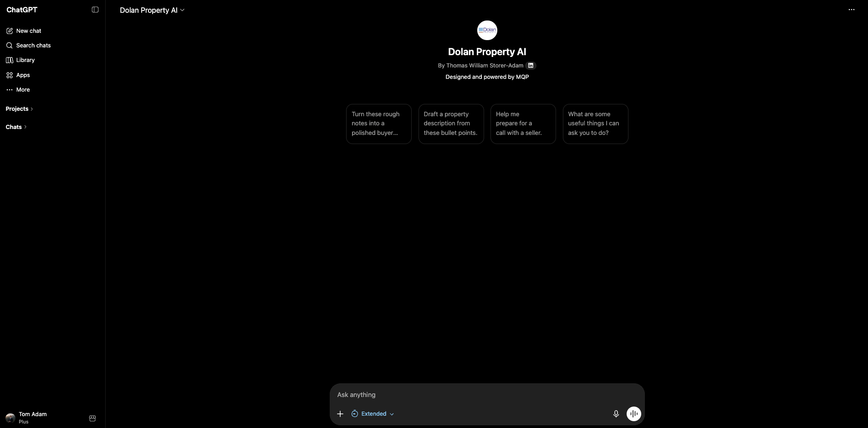
Task: Open the Dolan Property AI dropdown
Action: coord(152,10)
